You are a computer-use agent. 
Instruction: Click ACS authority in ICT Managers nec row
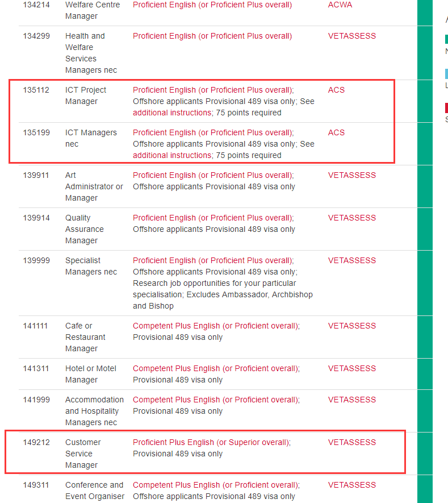point(336,132)
